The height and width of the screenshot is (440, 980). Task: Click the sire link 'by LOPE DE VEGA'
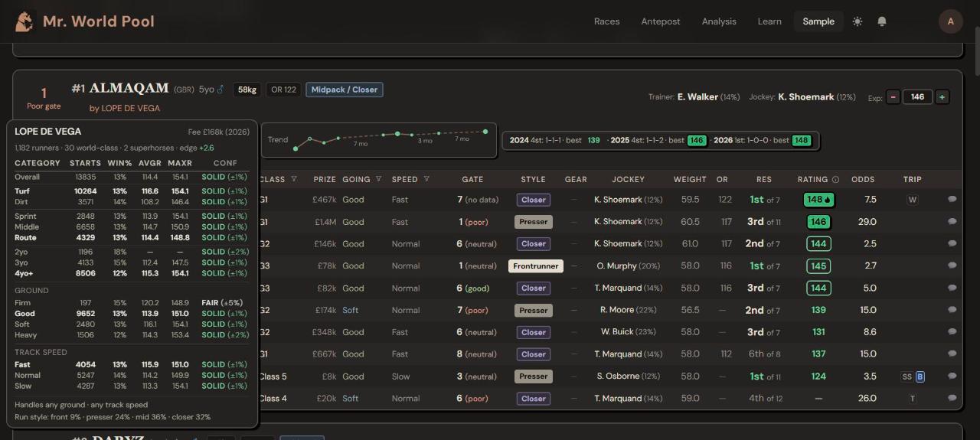pyautogui.click(x=125, y=108)
